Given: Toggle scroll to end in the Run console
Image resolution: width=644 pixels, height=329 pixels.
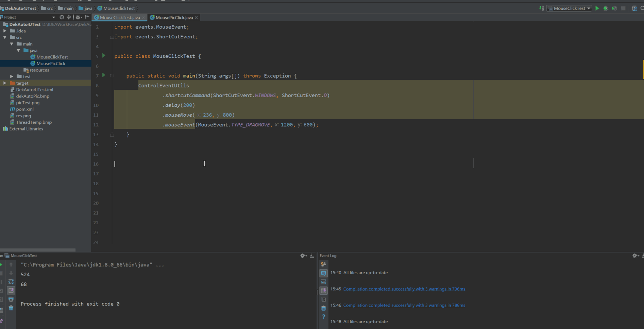Looking at the screenshot, I should pyautogui.click(x=11, y=290).
